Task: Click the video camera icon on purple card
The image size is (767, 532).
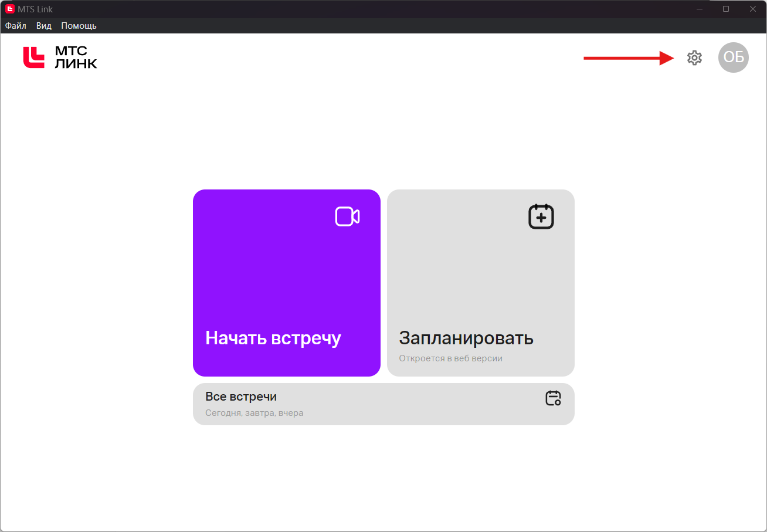Action: (x=347, y=216)
